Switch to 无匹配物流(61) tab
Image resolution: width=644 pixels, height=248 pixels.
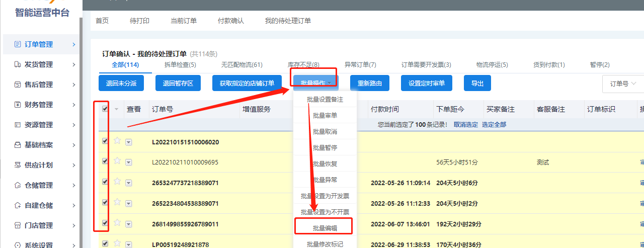pyautogui.click(x=242, y=65)
